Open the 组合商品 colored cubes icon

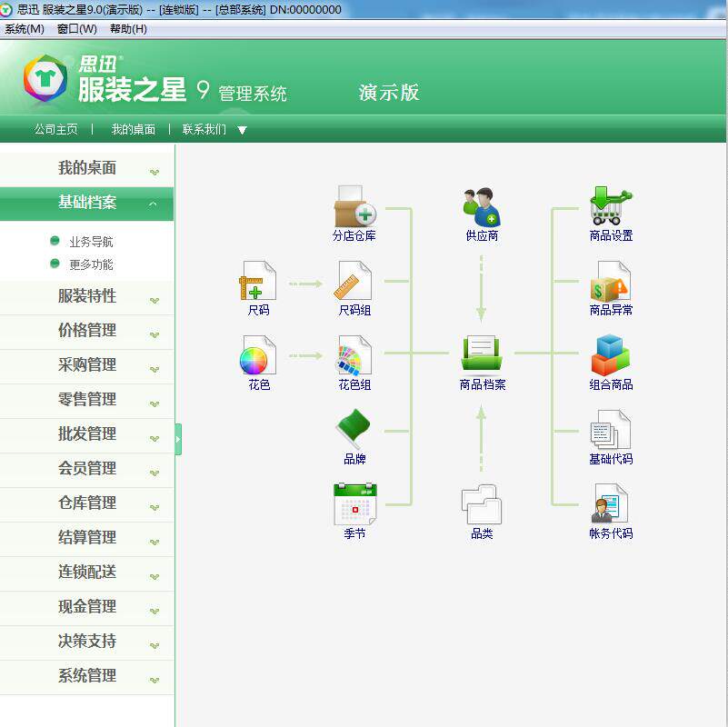tap(611, 354)
